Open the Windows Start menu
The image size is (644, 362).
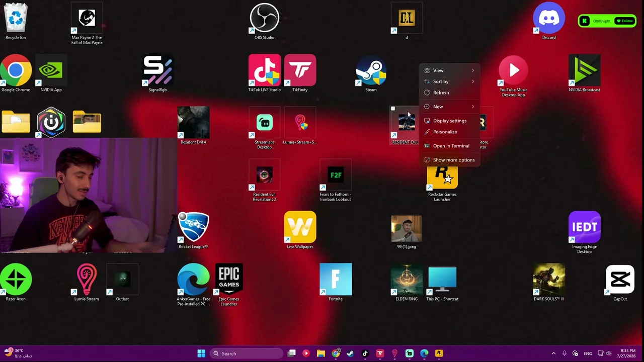click(201, 353)
